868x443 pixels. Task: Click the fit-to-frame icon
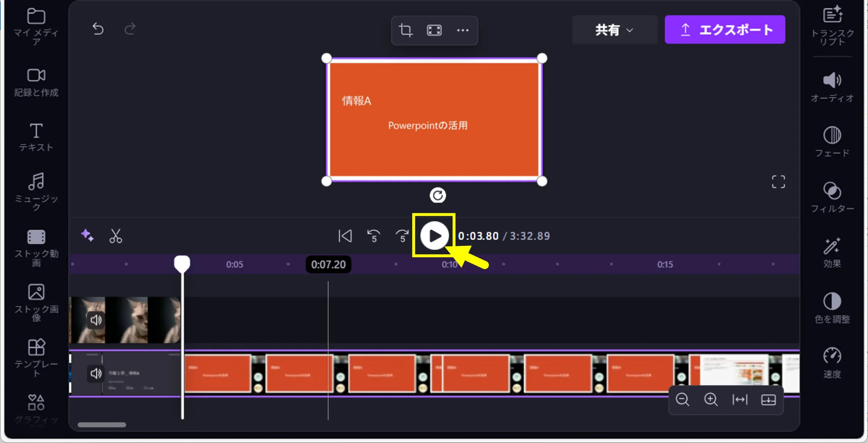click(434, 30)
